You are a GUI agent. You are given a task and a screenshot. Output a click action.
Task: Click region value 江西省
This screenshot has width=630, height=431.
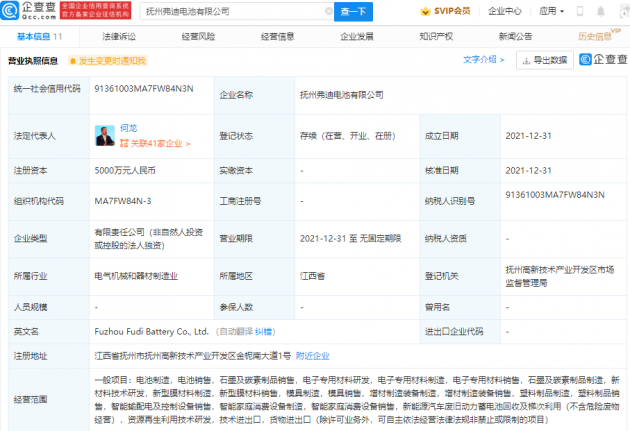[312, 276]
